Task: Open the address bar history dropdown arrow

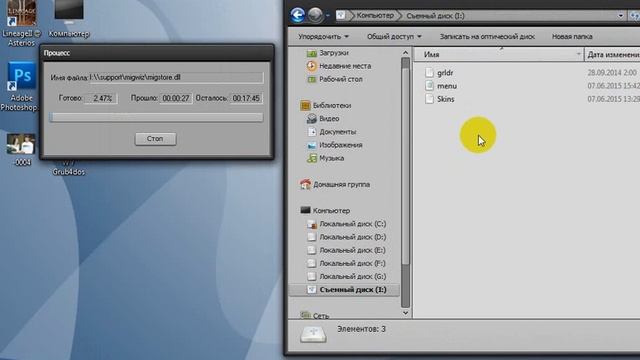Action: [620, 16]
